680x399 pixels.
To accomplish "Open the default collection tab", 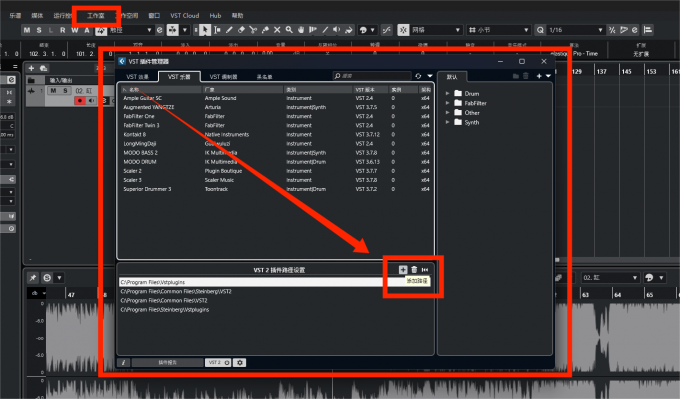I will [452, 77].
